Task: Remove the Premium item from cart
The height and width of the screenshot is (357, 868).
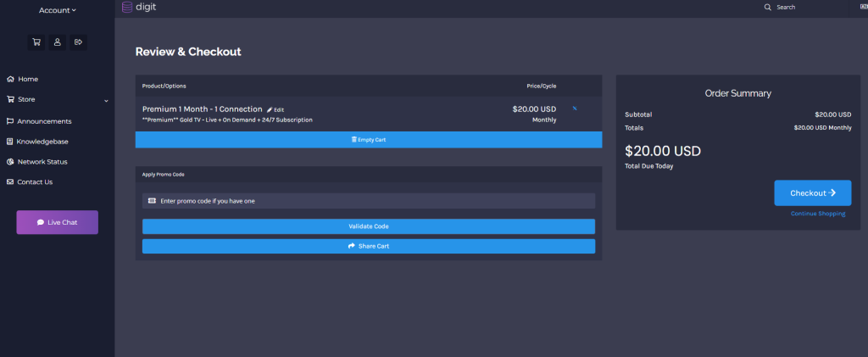Action: [575, 109]
